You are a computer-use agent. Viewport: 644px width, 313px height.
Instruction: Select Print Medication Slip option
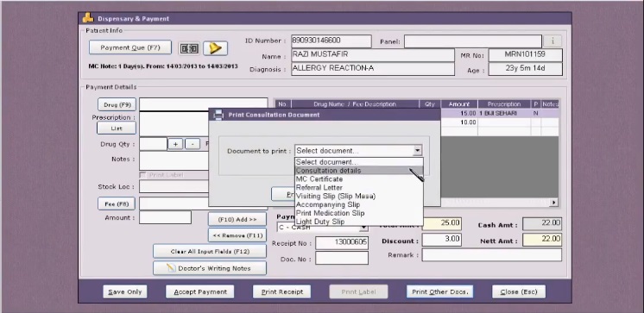(x=359, y=213)
